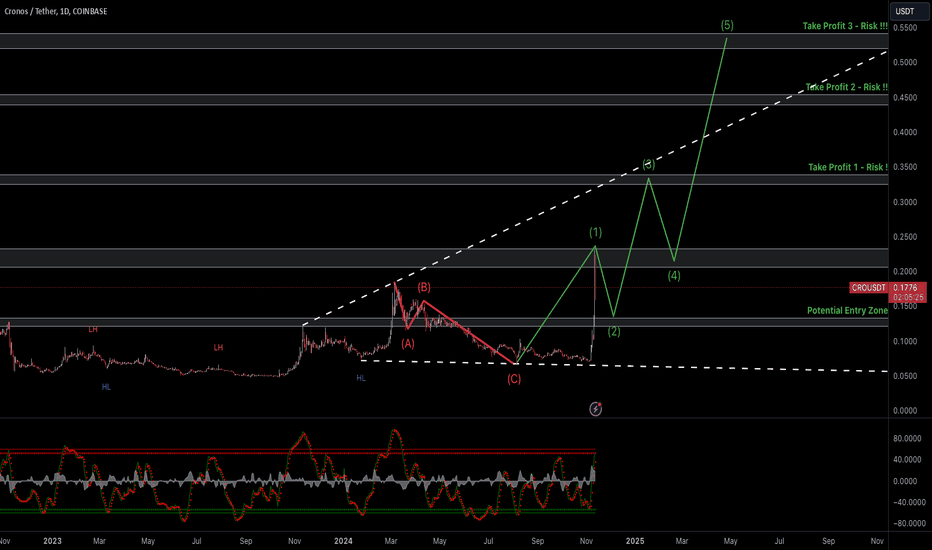Viewport: 932px width, 550px height.
Task: Select the Take Profit 2 - Risk !! label
Action: pyautogui.click(x=847, y=87)
